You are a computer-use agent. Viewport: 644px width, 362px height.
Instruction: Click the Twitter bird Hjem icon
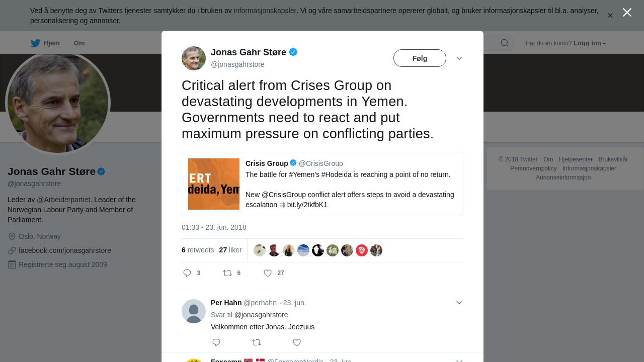point(35,43)
